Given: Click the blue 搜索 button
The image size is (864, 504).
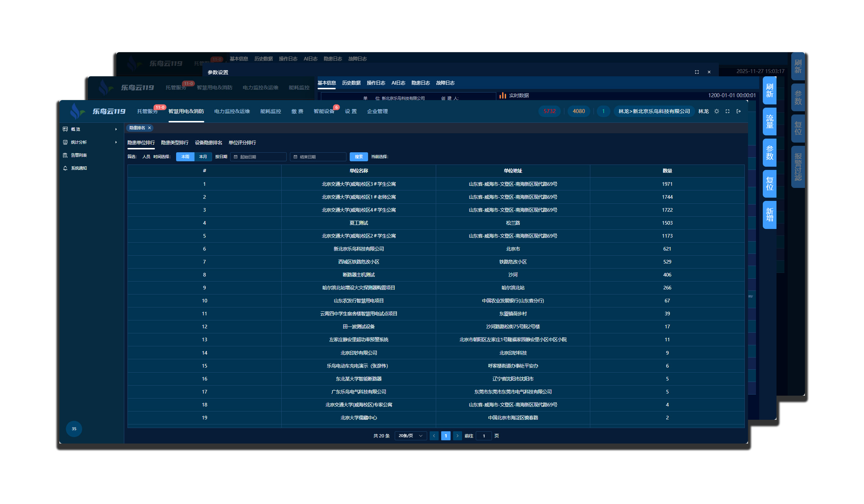Looking at the screenshot, I should (x=359, y=157).
